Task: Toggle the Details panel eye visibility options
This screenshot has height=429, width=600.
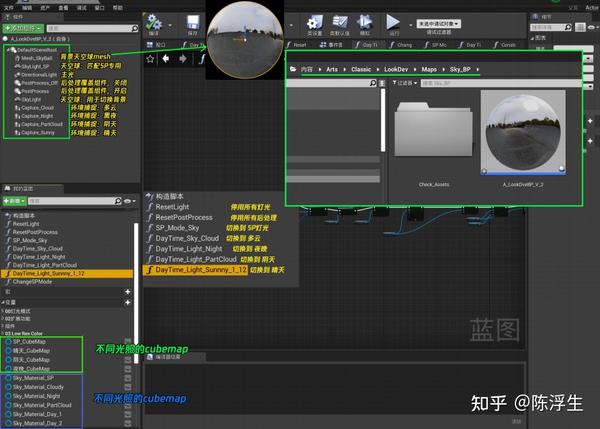Action: (591, 27)
